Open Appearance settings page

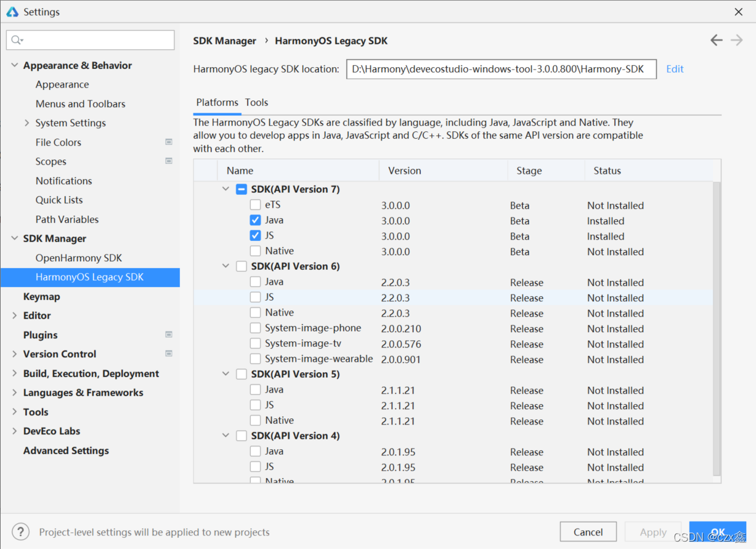[62, 84]
